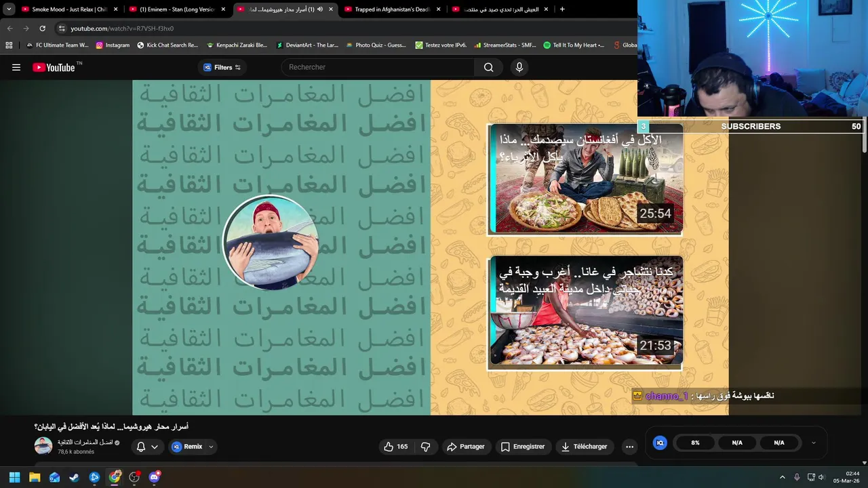Close the Eminem - Stan tab
Screen dimensions: 868x488
(223, 9)
